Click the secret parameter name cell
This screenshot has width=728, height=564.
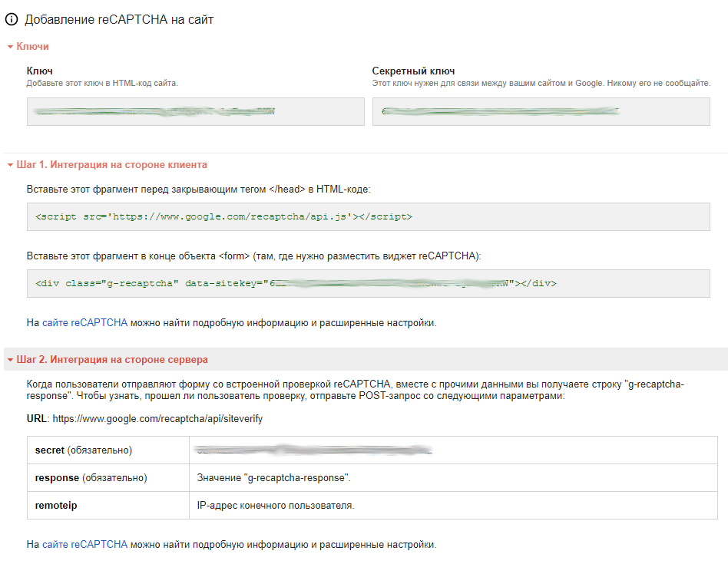point(108,450)
